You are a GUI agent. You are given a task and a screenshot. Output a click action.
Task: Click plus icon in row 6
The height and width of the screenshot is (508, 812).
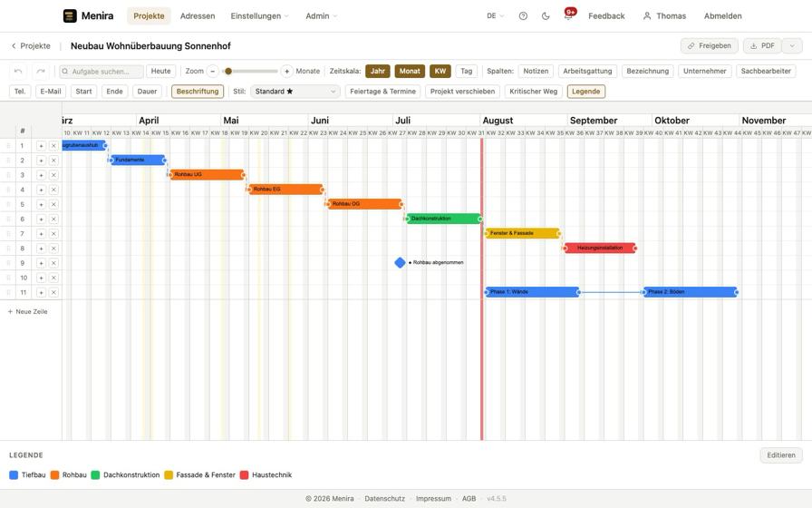pyautogui.click(x=41, y=220)
